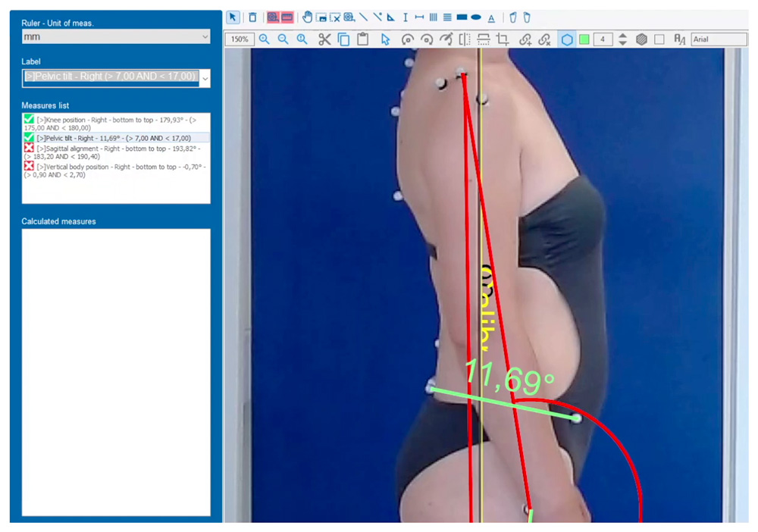Viewport: 758px width, 532px height.
Task: Toggle the red ruler tape button
Action: click(x=287, y=17)
